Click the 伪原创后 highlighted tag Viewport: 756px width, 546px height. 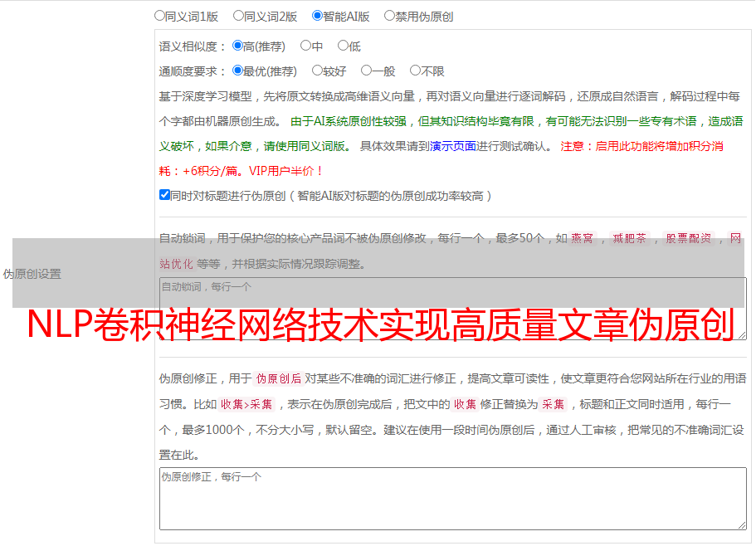click(x=279, y=378)
